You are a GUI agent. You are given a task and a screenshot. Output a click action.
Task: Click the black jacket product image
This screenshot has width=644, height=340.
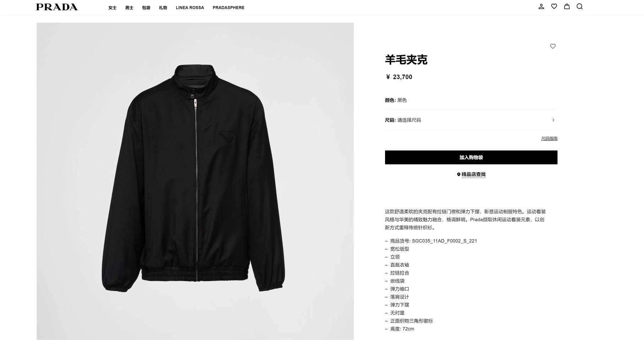coord(195,181)
